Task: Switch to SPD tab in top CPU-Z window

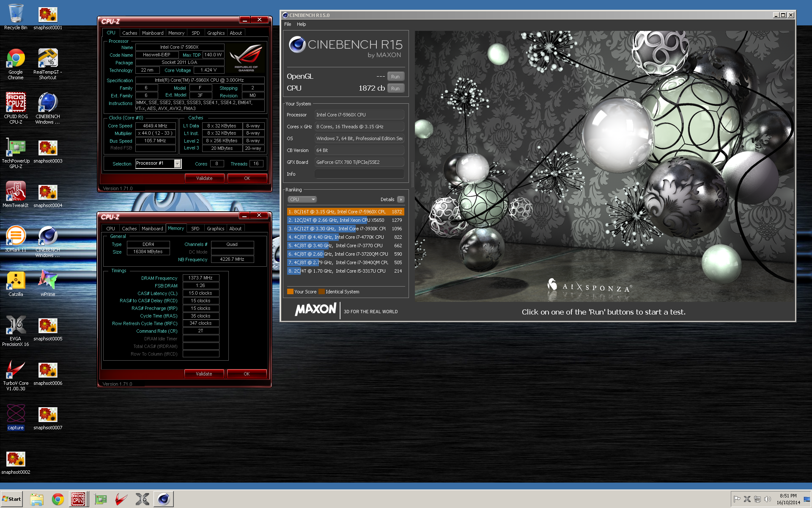Action: click(195, 33)
